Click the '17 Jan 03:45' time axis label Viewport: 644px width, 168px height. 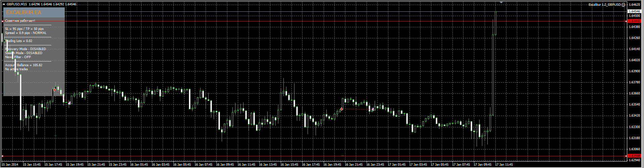418,165
